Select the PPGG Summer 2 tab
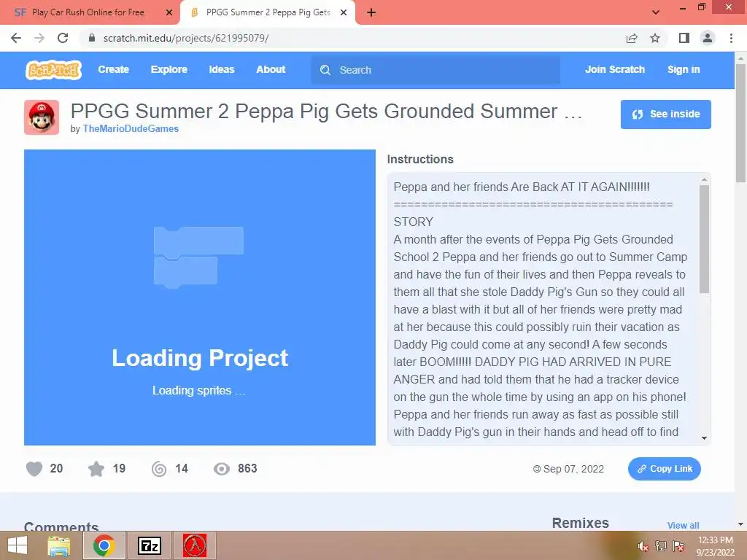The width and height of the screenshot is (747, 560). coord(268,12)
